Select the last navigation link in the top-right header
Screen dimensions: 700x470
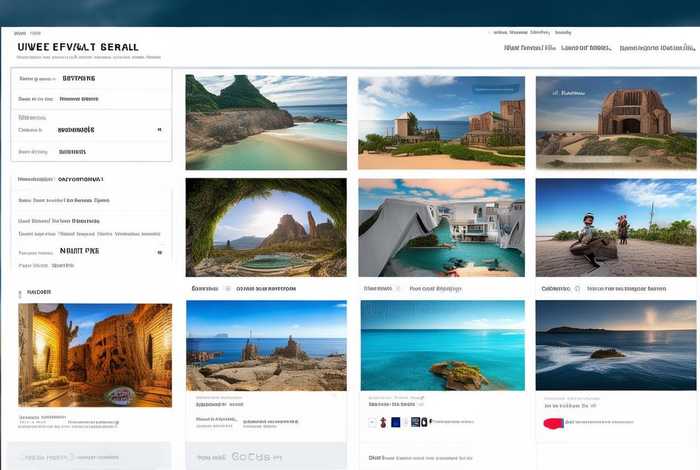tap(656, 47)
